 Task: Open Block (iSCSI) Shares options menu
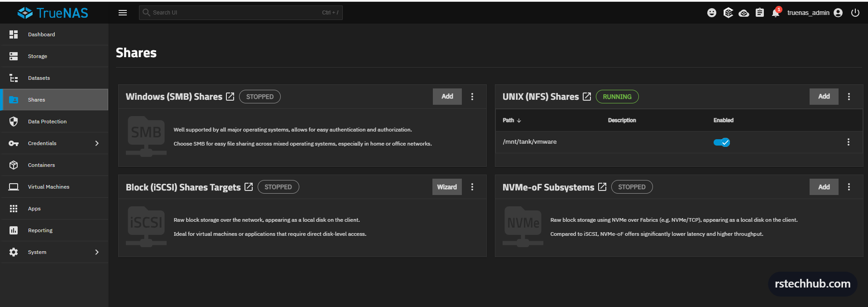coord(472,187)
